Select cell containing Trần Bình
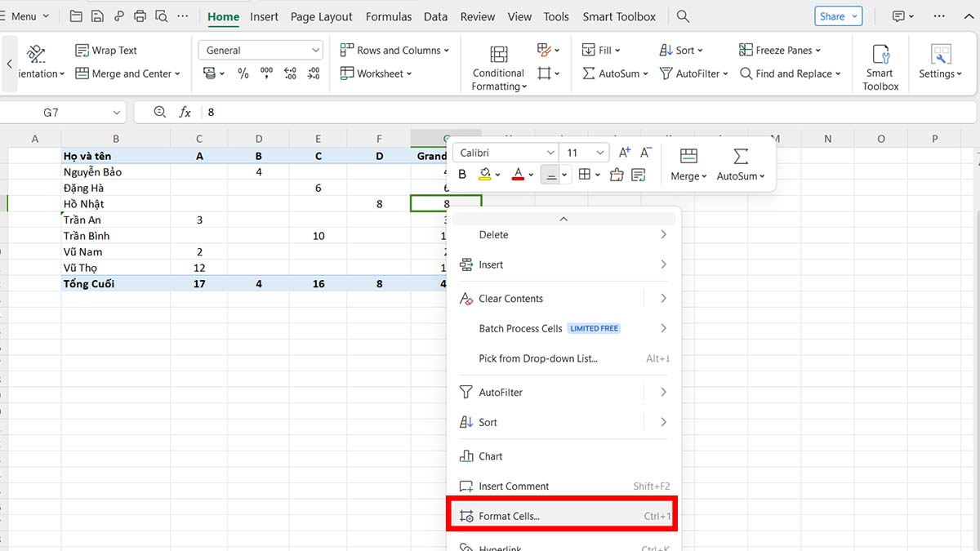This screenshot has height=551, width=980. [116, 236]
